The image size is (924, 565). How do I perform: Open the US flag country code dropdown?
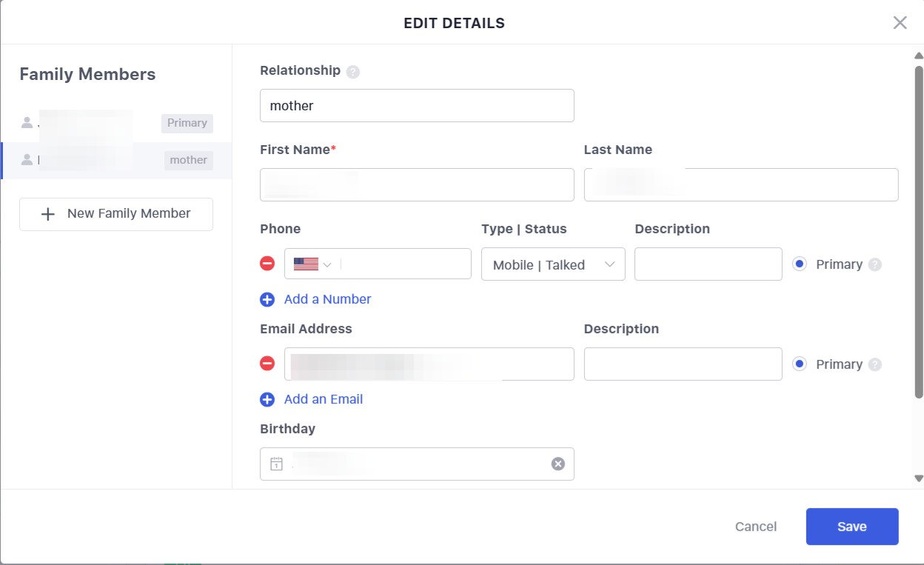point(312,264)
